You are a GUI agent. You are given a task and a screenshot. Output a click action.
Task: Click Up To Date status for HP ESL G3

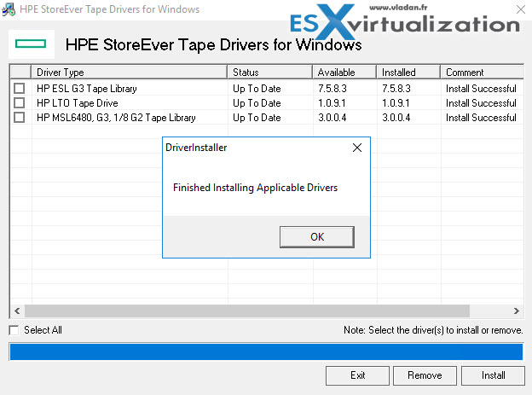tap(257, 89)
